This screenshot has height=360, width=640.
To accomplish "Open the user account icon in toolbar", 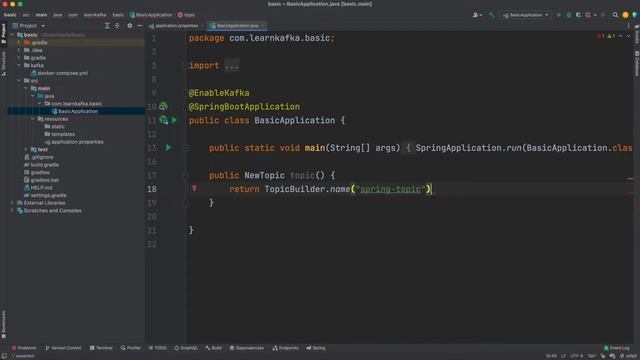I will [x=476, y=15].
